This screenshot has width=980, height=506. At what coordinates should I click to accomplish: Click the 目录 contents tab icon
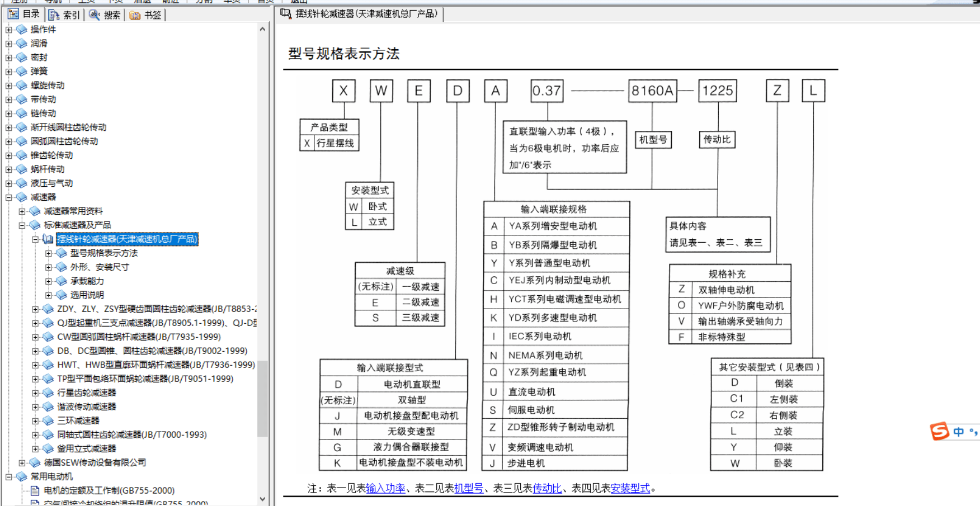coord(14,14)
